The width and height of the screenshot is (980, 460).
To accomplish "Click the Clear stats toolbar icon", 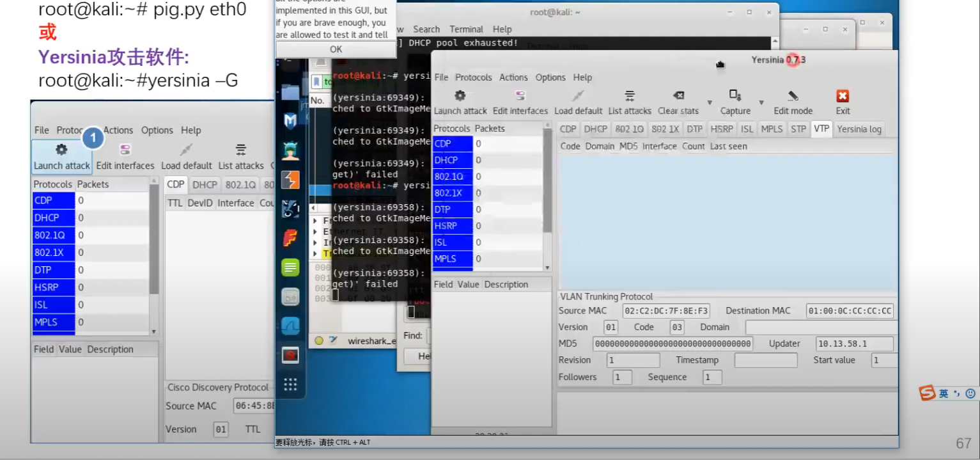I will pos(679,96).
